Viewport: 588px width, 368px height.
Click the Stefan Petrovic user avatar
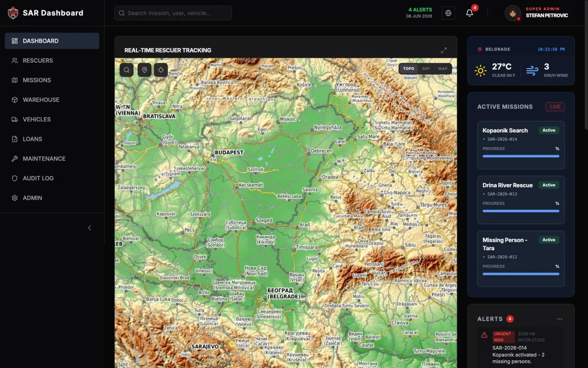pos(513,13)
